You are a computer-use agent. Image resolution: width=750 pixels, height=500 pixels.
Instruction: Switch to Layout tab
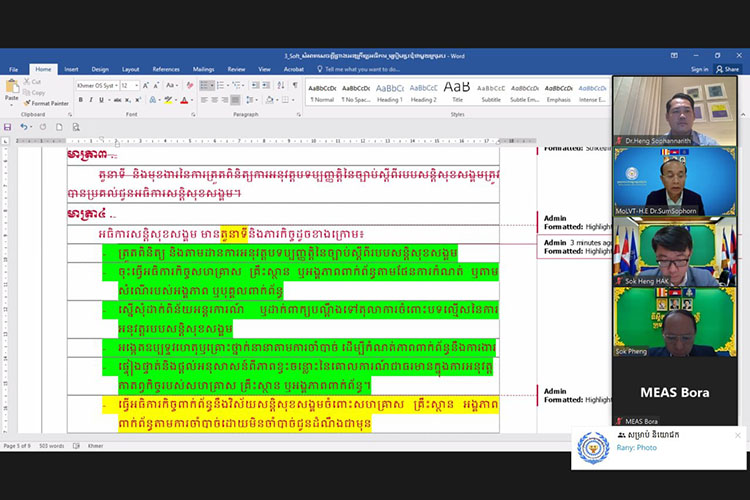(130, 69)
